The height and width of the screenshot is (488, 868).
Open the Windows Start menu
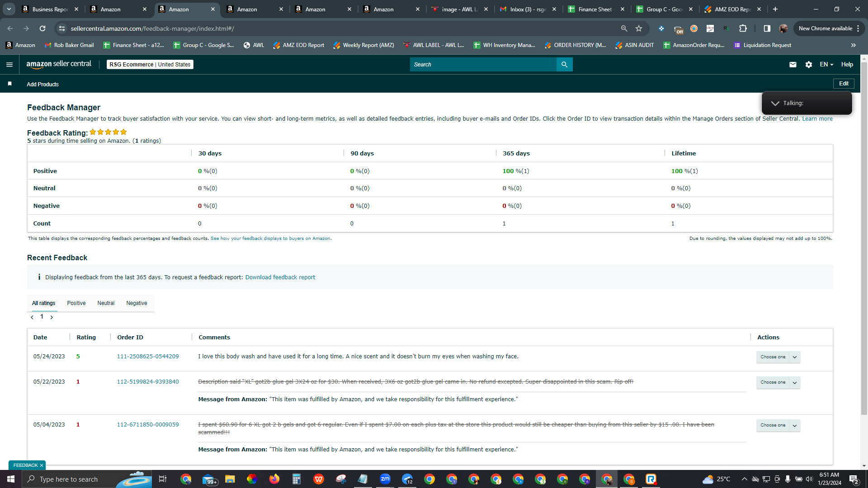(x=11, y=479)
